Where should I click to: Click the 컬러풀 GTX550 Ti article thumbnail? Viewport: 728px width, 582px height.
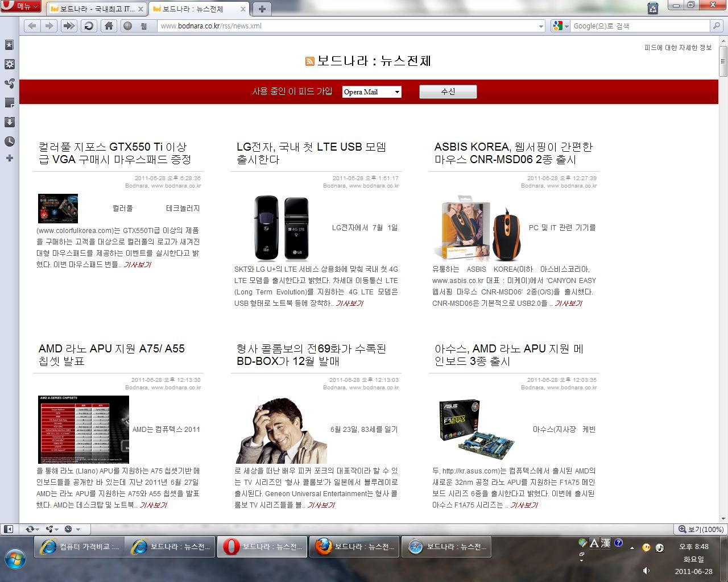(x=58, y=209)
